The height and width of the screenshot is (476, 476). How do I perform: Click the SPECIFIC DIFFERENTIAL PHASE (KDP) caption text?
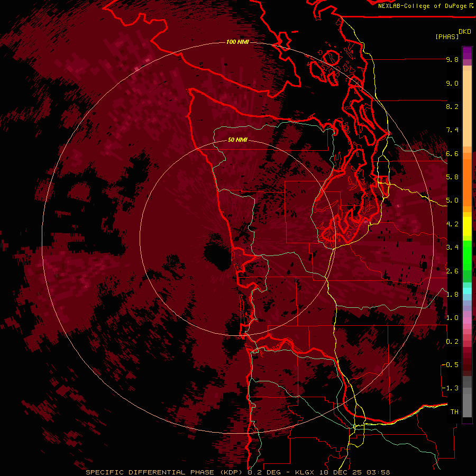click(166, 472)
